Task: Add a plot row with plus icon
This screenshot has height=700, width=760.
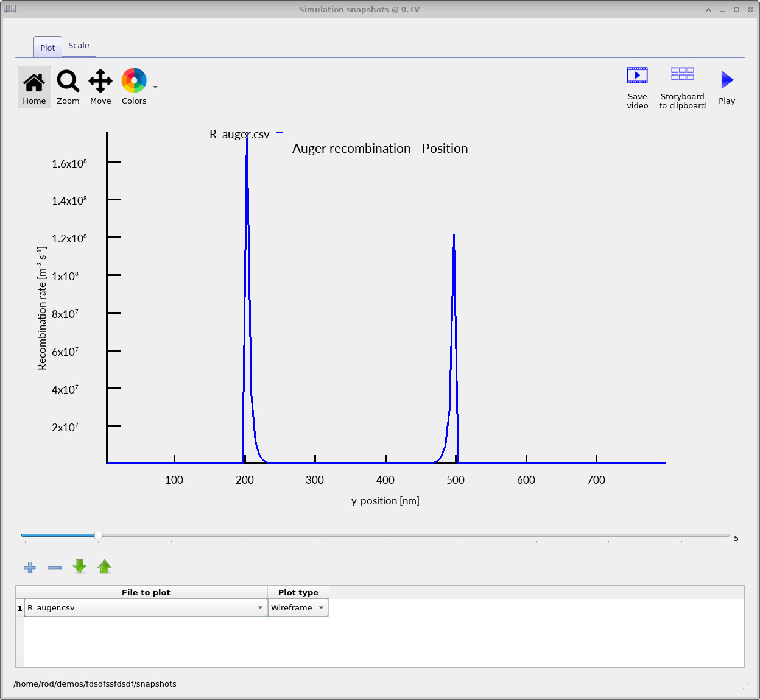Action: [x=30, y=567]
